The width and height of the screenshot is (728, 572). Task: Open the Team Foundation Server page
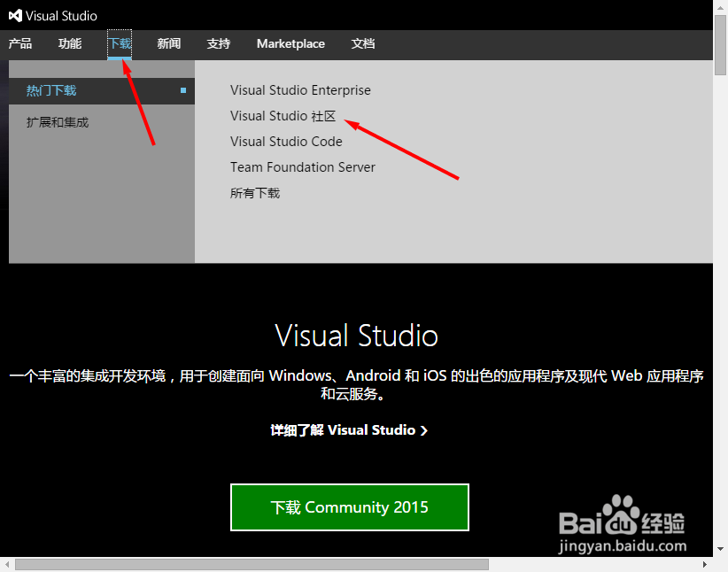(x=302, y=166)
